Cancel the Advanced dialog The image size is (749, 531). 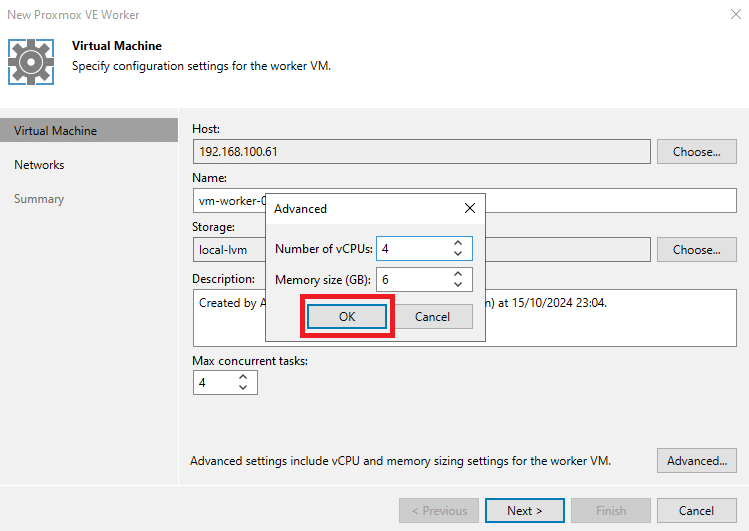pos(432,317)
